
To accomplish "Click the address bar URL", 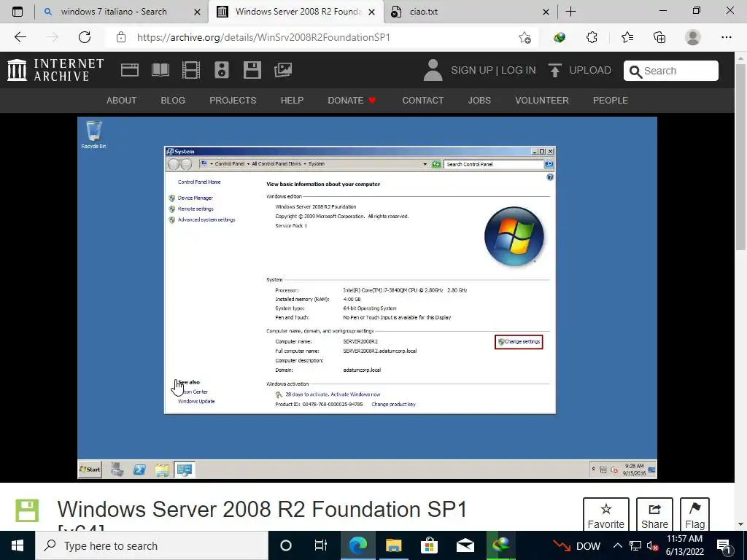I will (263, 37).
